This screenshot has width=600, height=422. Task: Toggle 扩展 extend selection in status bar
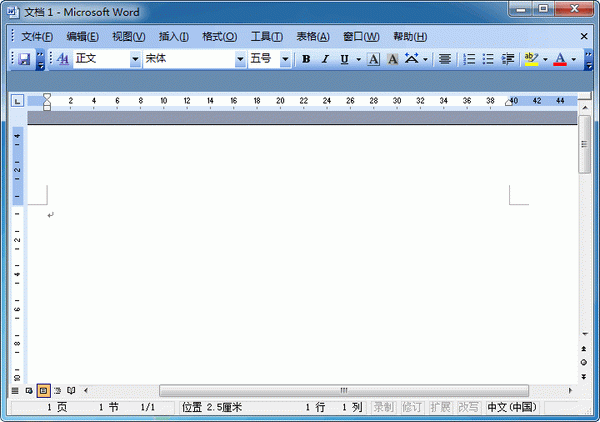440,407
